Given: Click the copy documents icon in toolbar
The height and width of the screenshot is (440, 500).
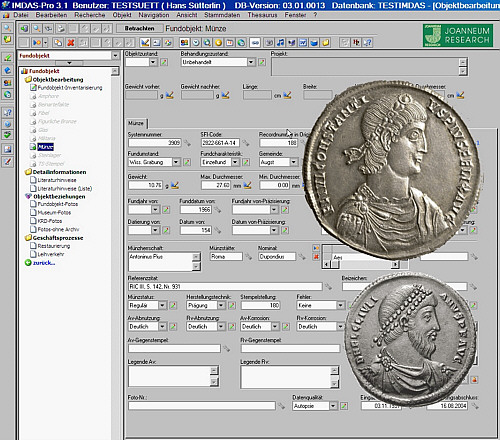Looking at the screenshot, I should (58, 43).
